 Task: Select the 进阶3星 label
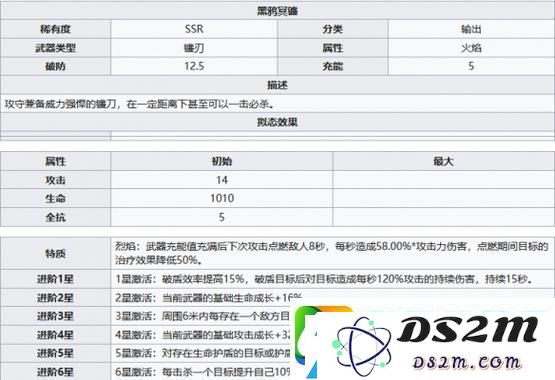55,316
